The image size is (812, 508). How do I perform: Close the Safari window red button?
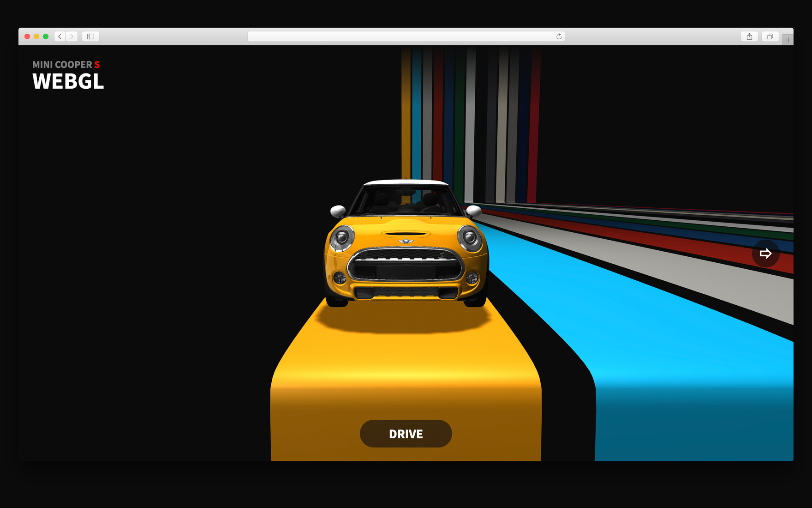[x=27, y=36]
